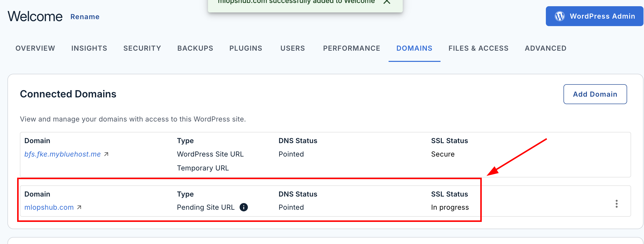Image resolution: width=644 pixels, height=244 pixels.
Task: Click the 'WordPress Site URL' type text
Action: coord(210,154)
